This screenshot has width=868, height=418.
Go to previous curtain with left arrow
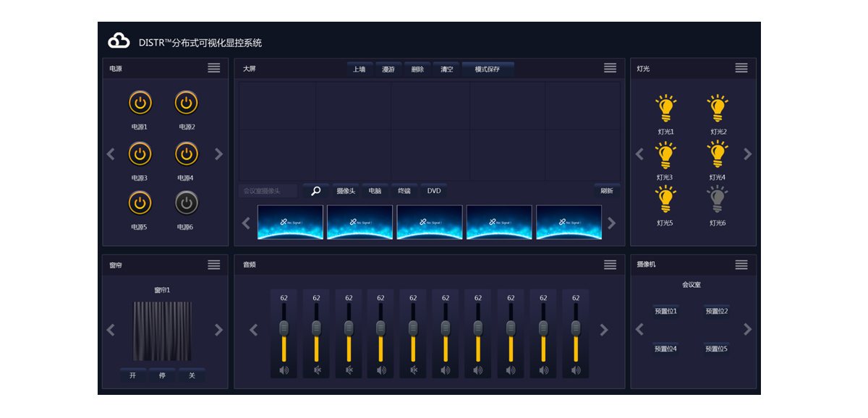coord(111,330)
